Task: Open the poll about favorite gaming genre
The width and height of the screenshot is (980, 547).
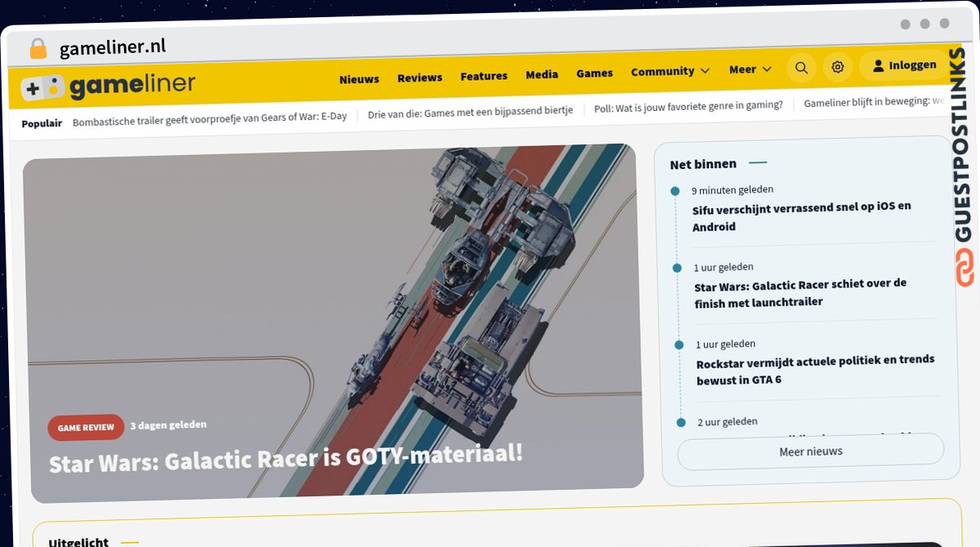Action: (x=688, y=105)
